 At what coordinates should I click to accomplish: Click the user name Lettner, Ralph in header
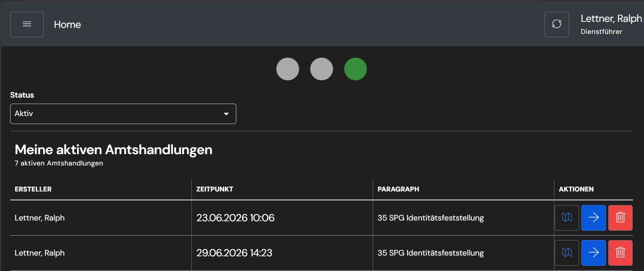[x=611, y=18]
